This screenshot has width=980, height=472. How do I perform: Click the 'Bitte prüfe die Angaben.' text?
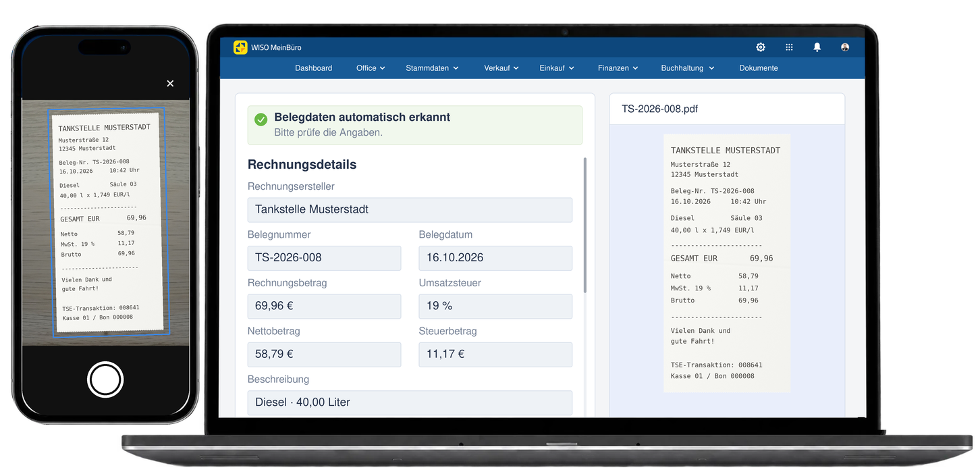[328, 133]
